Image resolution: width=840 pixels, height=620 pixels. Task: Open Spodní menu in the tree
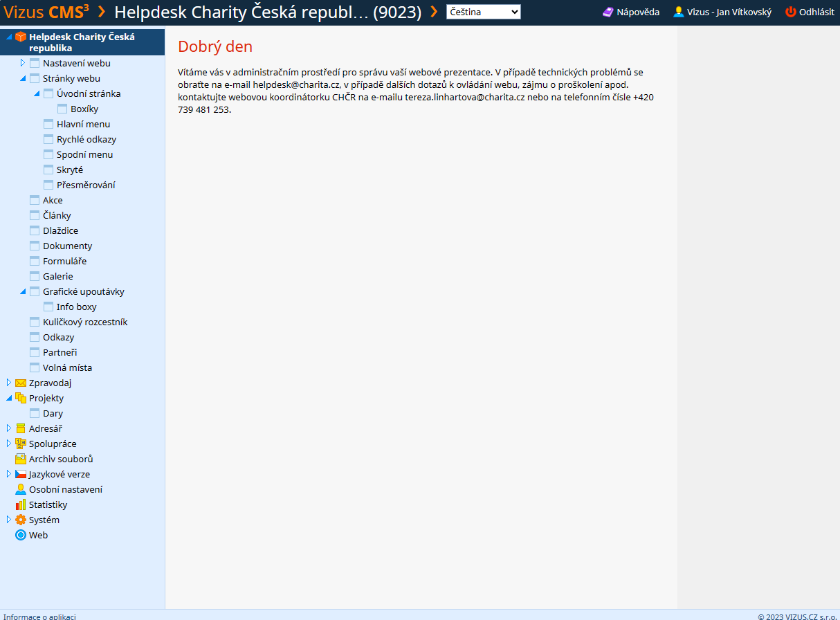point(84,154)
